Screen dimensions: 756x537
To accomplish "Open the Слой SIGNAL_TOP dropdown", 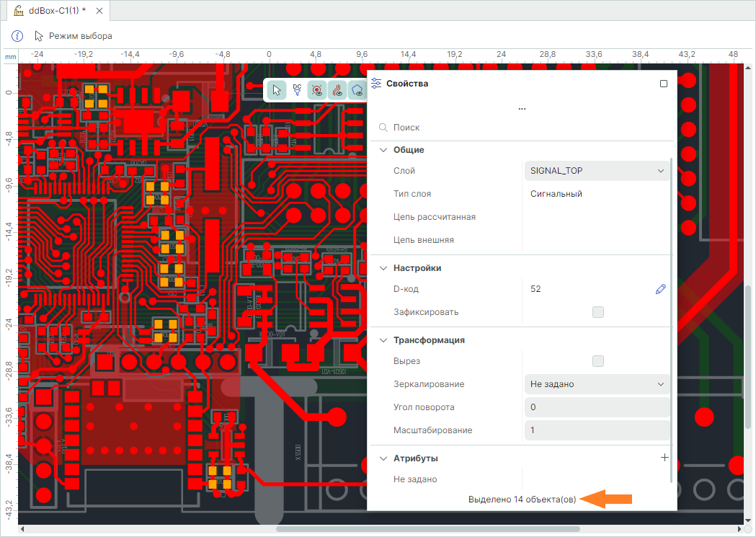I will click(597, 171).
